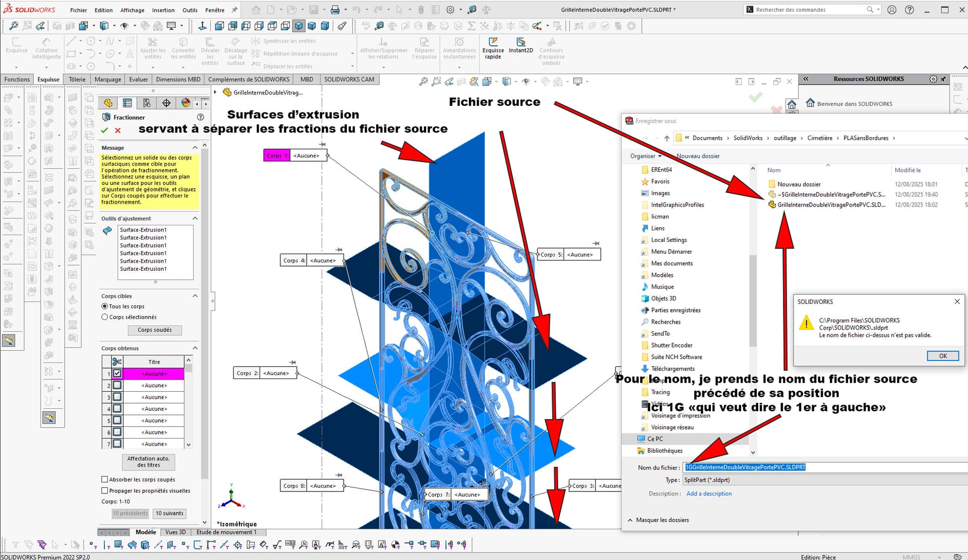Open the Organiser dropdown
This screenshot has height=560, width=968.
click(x=646, y=156)
